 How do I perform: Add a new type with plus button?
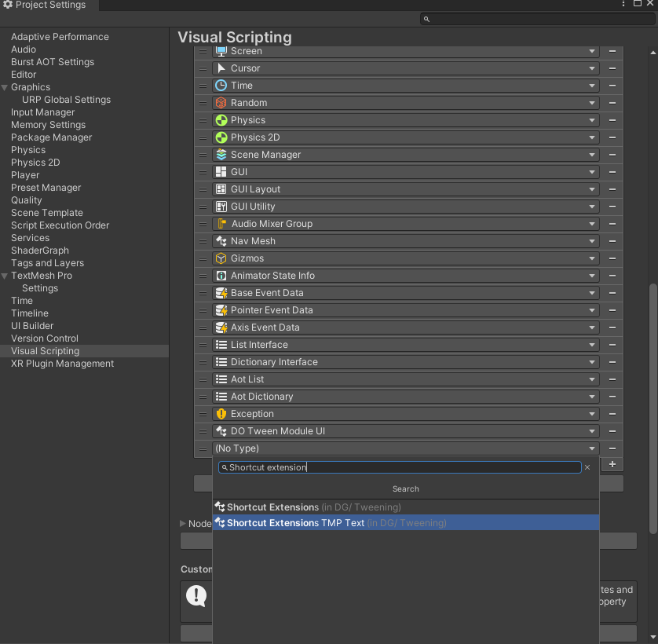[x=612, y=464]
